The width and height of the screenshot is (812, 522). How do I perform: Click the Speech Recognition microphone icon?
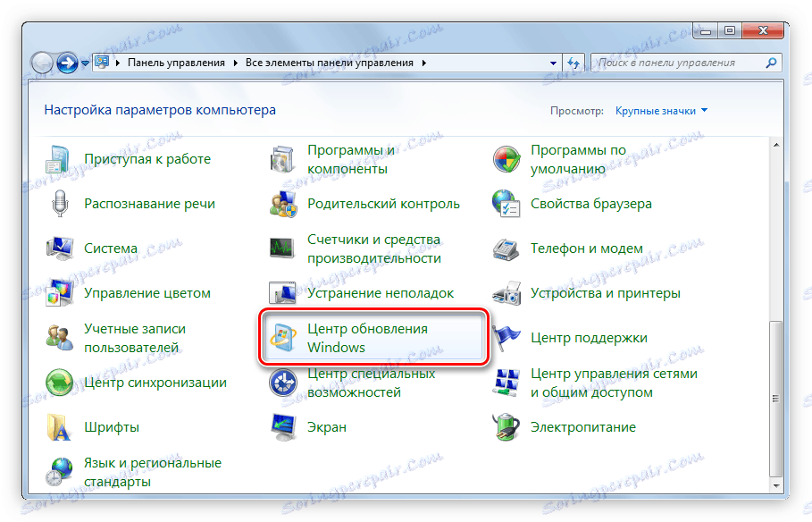60,204
